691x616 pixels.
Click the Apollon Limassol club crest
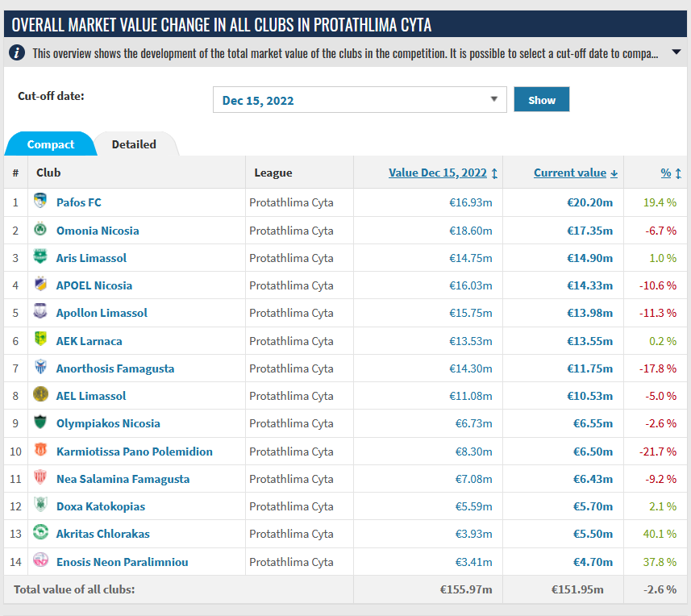[x=40, y=311]
